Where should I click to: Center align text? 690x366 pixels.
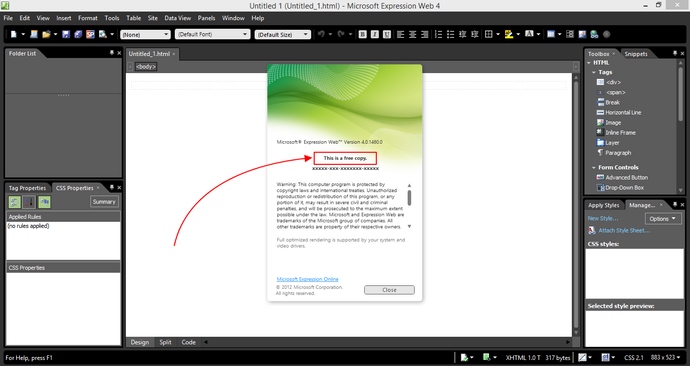pos(412,34)
